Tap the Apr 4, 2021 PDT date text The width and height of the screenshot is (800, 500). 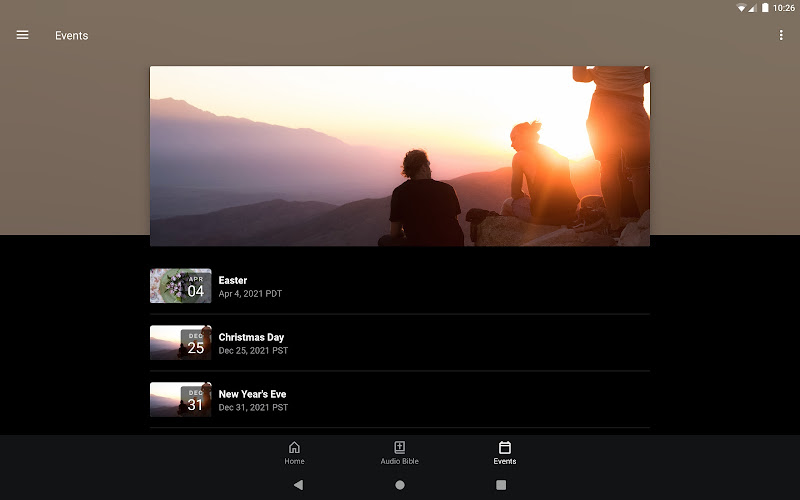pyautogui.click(x=250, y=295)
